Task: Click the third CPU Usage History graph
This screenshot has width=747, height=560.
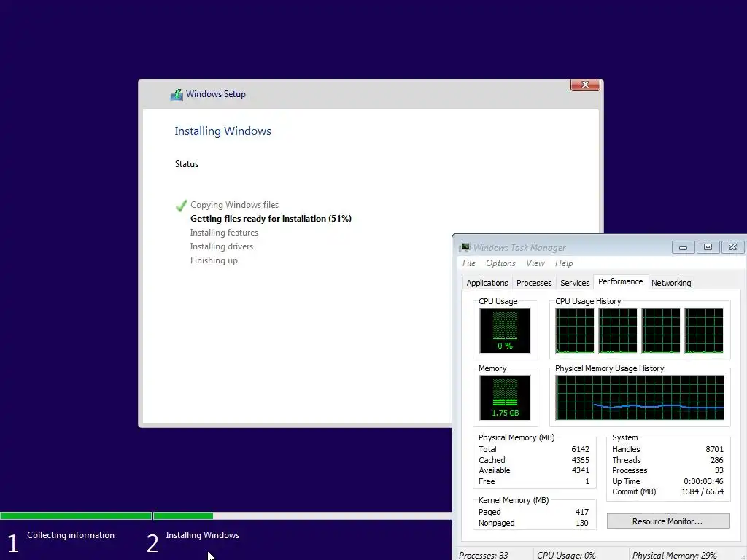Action: pos(661,330)
